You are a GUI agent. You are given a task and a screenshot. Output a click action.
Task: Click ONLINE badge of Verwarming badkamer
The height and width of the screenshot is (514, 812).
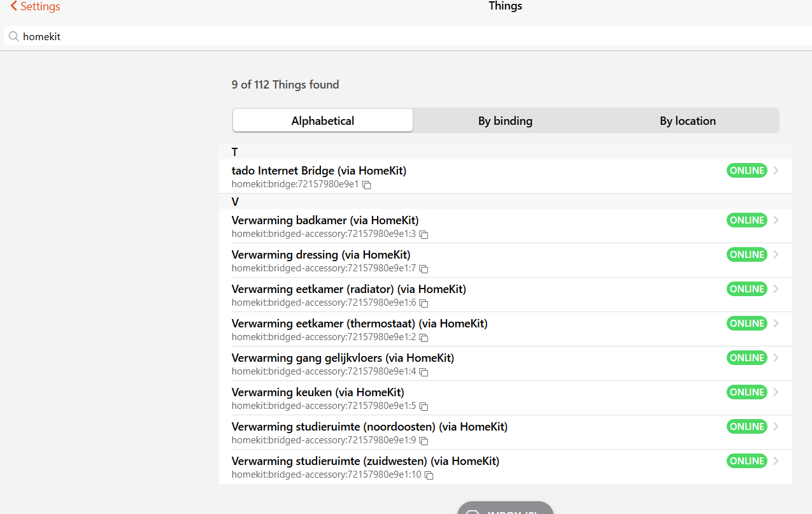747,220
